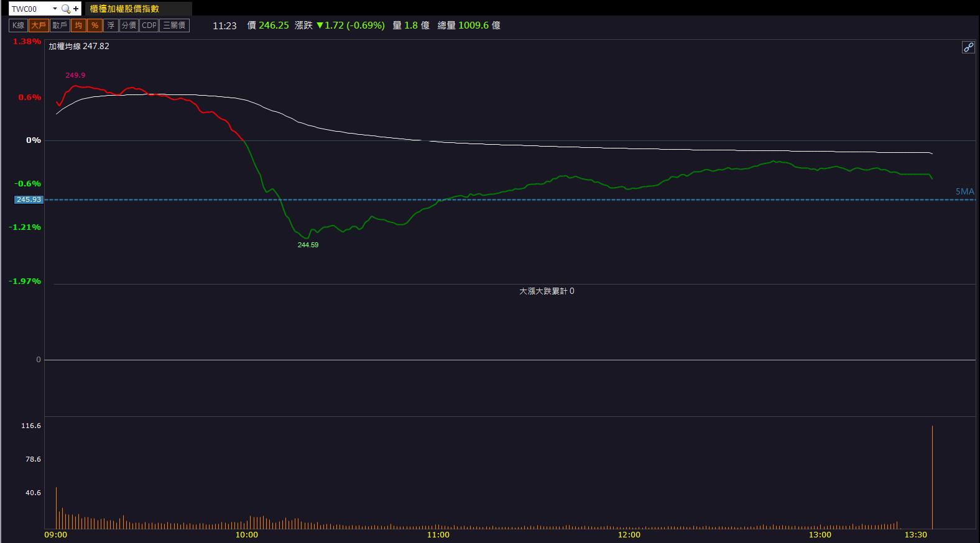Enable the 散戶 indicator

tap(59, 25)
